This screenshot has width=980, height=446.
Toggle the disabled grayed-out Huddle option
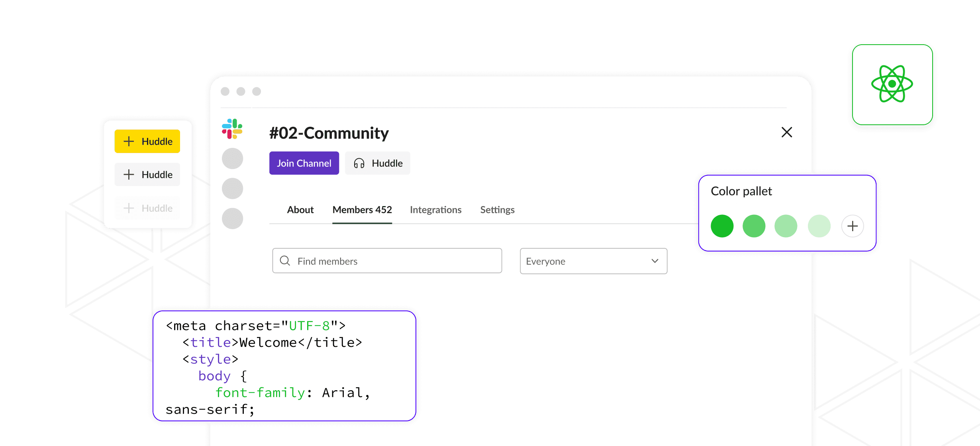[x=147, y=208]
